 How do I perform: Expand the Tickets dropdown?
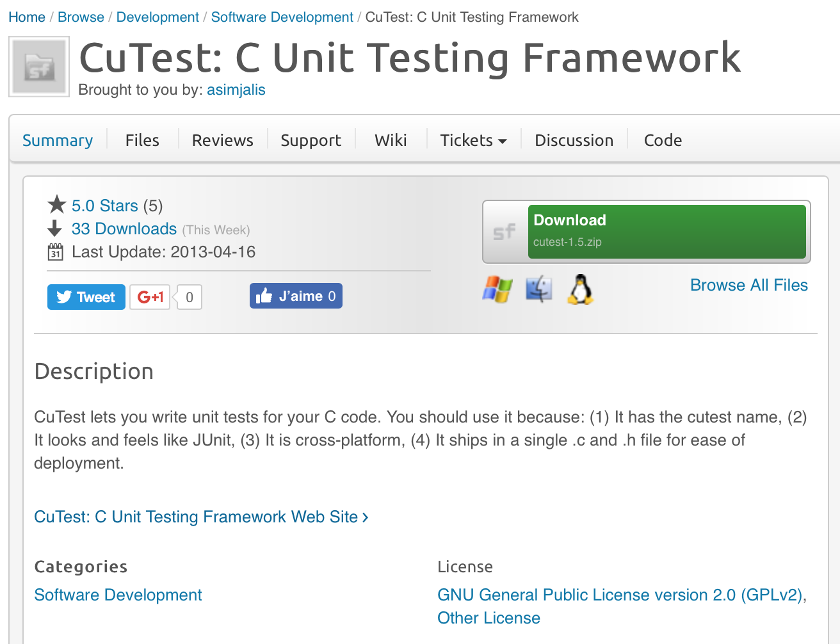[473, 140]
